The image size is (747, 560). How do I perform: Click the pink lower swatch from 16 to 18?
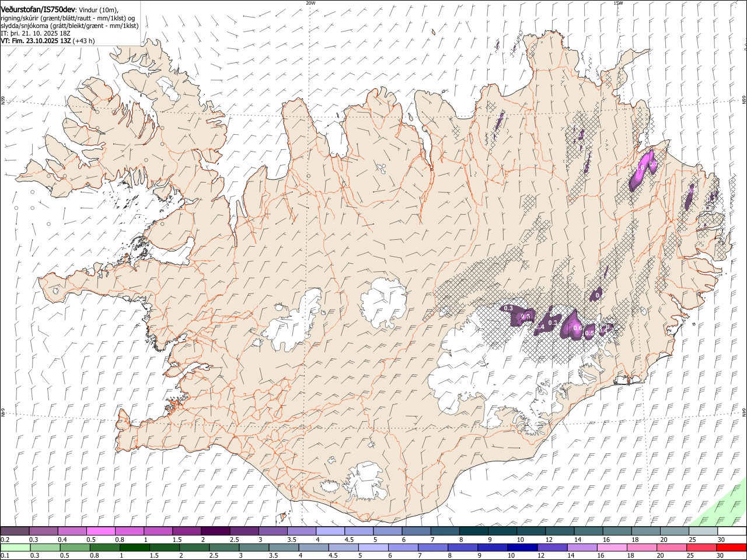tap(611, 547)
